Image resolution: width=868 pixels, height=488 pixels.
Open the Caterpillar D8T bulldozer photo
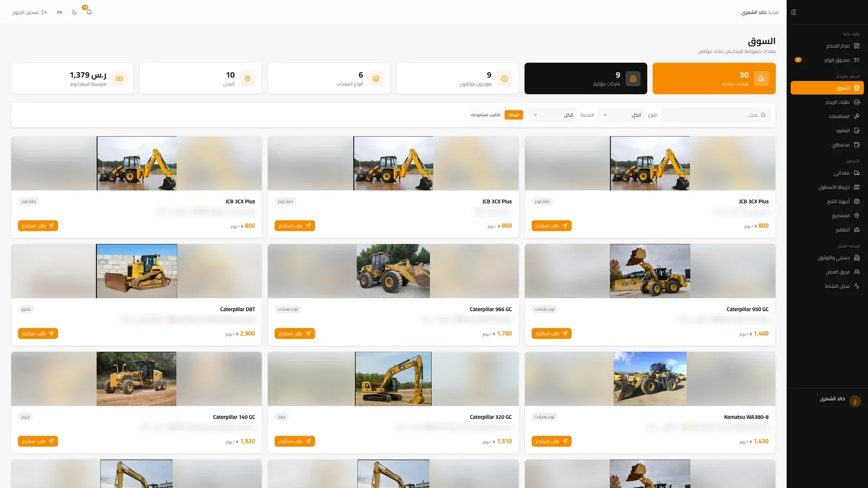(137, 271)
